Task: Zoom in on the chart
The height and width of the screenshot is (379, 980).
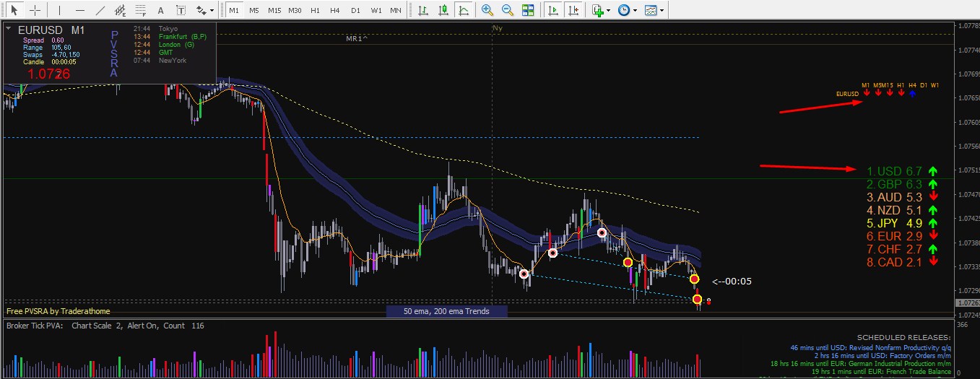Action: coord(487,11)
